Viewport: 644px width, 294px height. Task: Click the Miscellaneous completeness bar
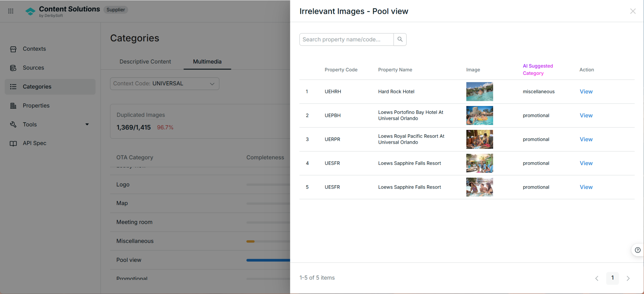coord(268,241)
